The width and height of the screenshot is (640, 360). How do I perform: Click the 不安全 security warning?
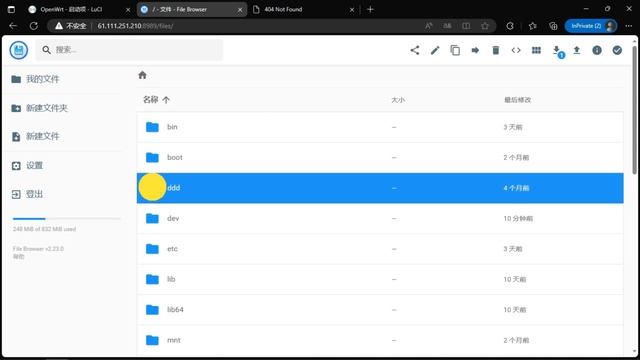[x=71, y=26]
